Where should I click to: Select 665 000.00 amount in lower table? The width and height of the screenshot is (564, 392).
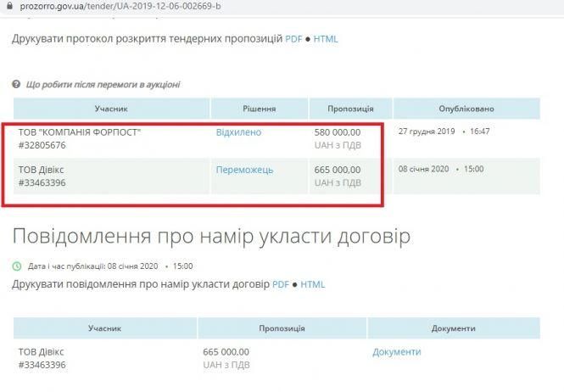tap(226, 351)
